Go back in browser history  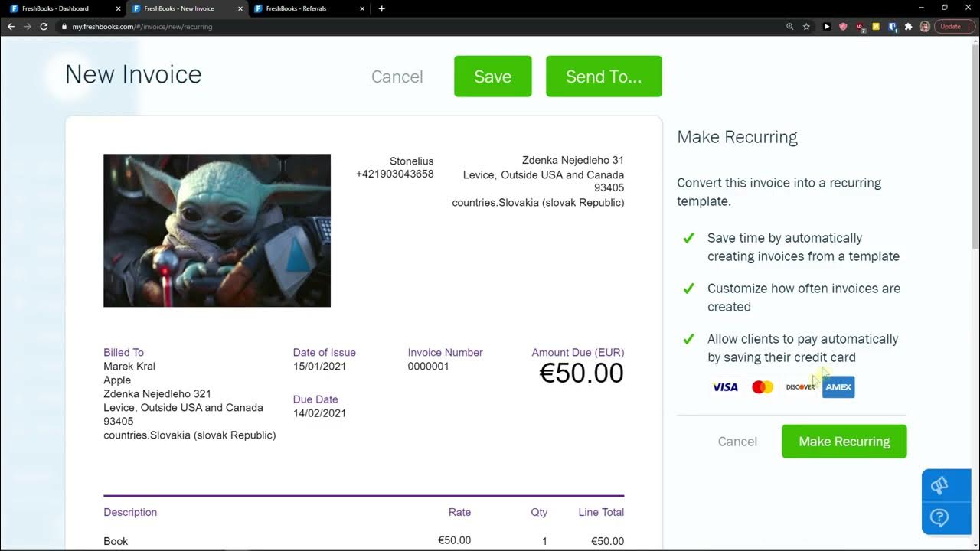click(x=11, y=26)
